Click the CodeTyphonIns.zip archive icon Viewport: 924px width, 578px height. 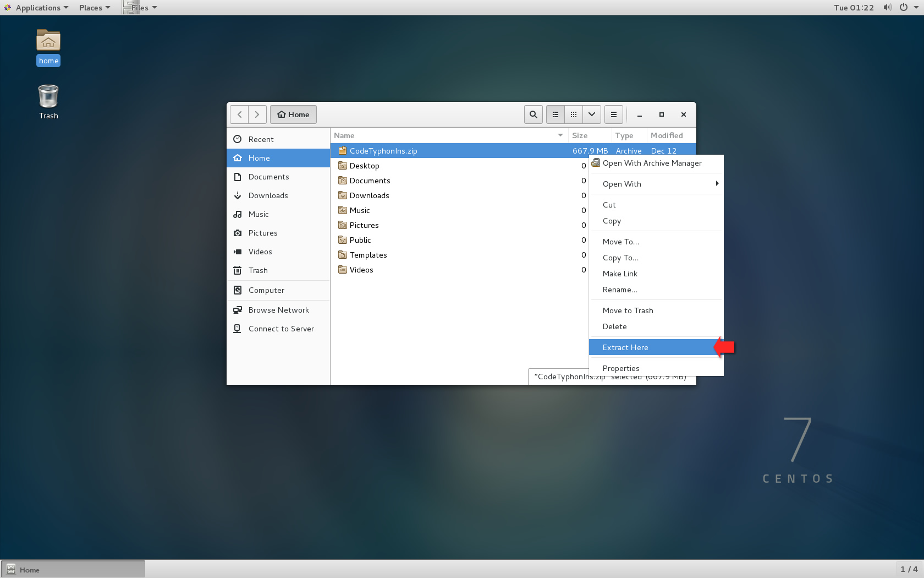click(343, 150)
